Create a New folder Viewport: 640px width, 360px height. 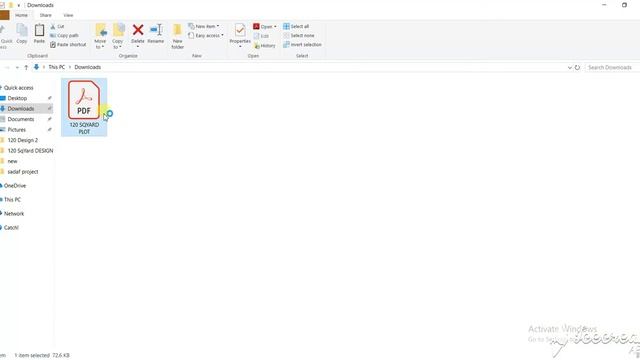[x=177, y=36]
